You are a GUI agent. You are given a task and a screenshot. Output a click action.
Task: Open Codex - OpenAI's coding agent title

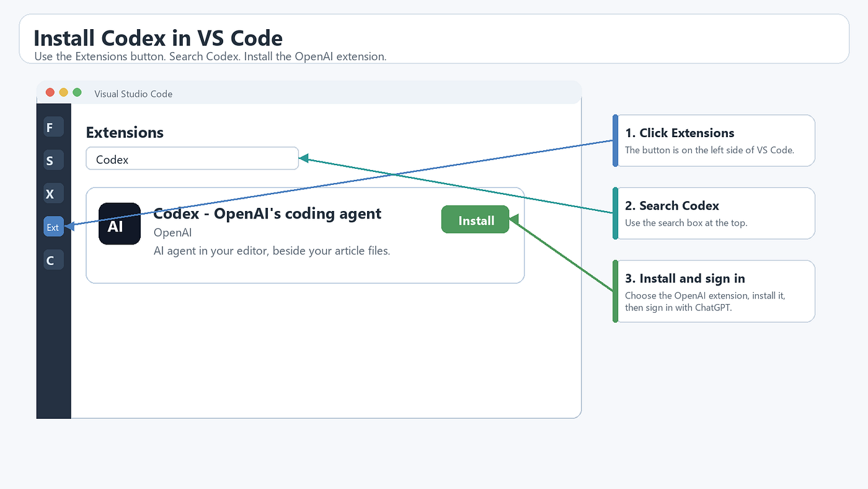267,213
